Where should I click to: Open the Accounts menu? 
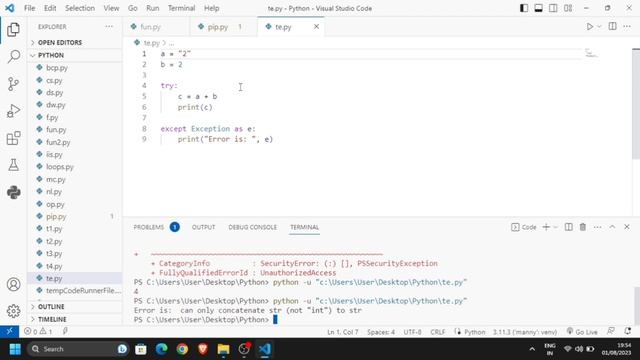coord(13,284)
